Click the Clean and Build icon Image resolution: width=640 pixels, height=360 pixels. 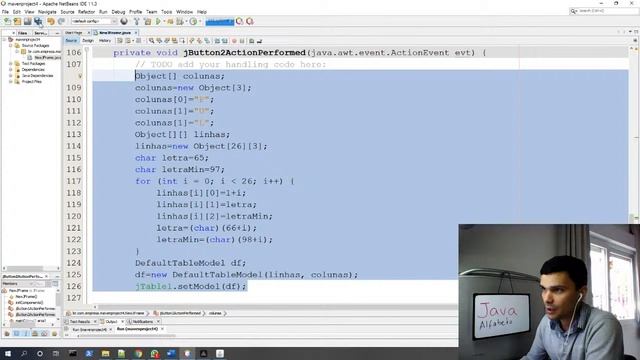147,21
